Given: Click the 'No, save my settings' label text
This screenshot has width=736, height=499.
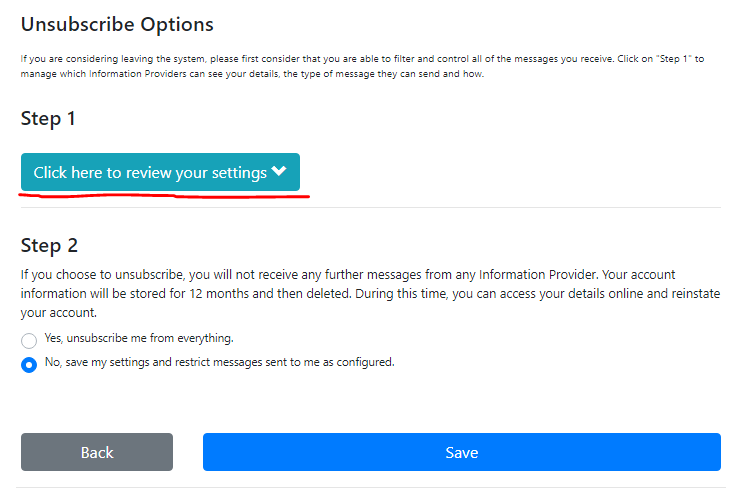Looking at the screenshot, I should click(219, 363).
